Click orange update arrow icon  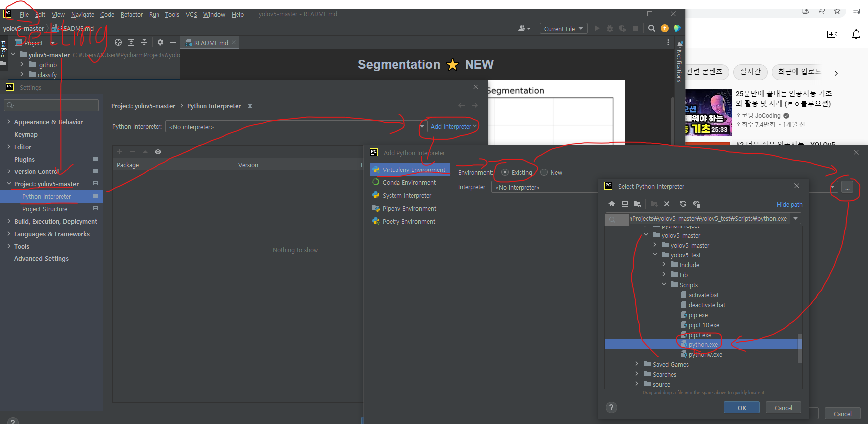665,29
